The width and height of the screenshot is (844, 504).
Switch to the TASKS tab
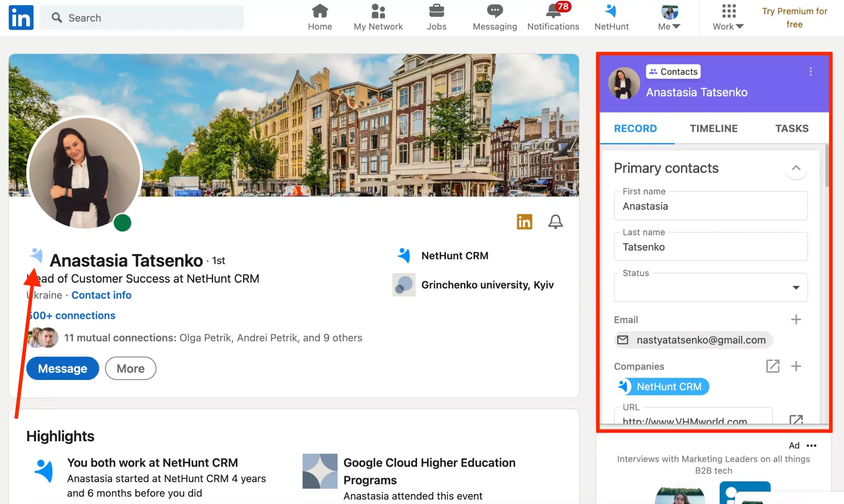pos(792,129)
